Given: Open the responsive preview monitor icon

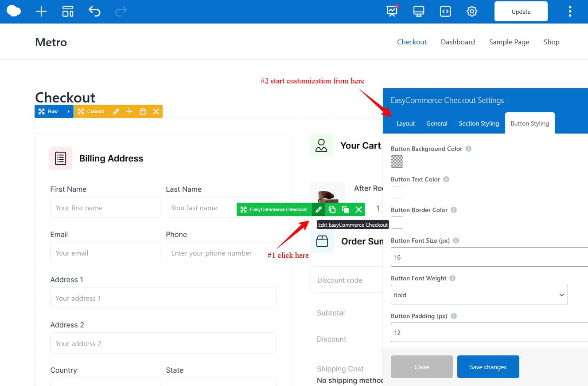Looking at the screenshot, I should [x=418, y=12].
